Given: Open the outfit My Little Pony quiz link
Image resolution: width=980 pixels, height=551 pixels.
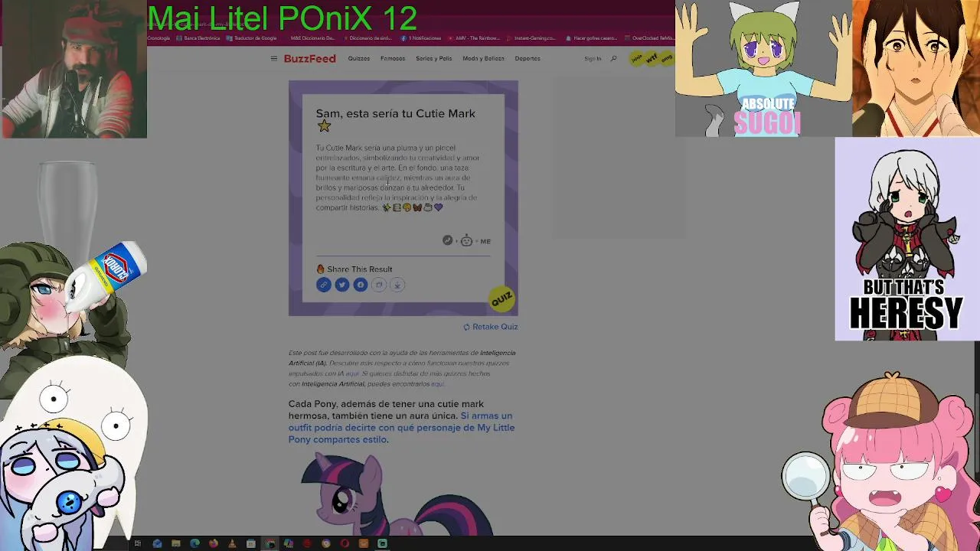Looking at the screenshot, I should (x=401, y=428).
